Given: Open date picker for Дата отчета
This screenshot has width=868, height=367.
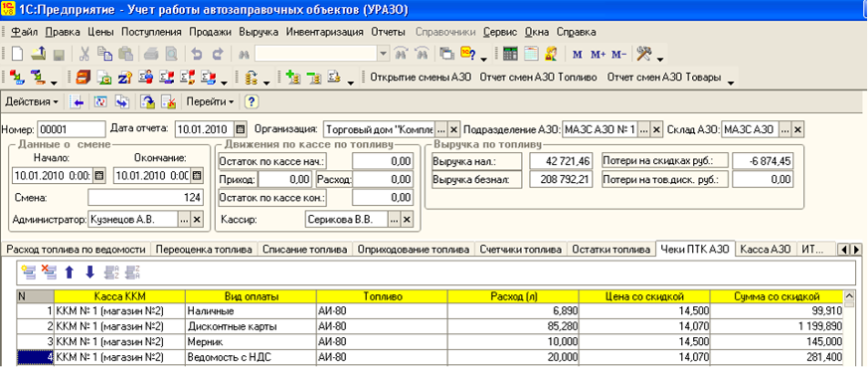Looking at the screenshot, I should pyautogui.click(x=240, y=129).
